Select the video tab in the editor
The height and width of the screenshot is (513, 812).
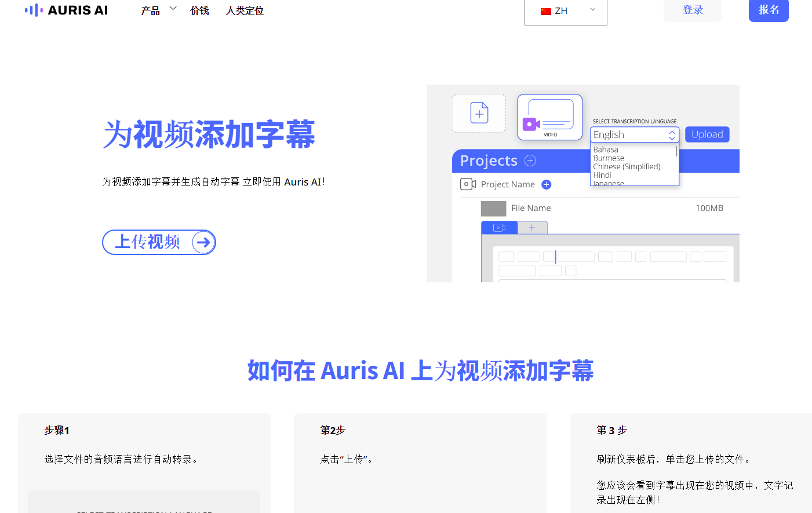pyautogui.click(x=500, y=228)
